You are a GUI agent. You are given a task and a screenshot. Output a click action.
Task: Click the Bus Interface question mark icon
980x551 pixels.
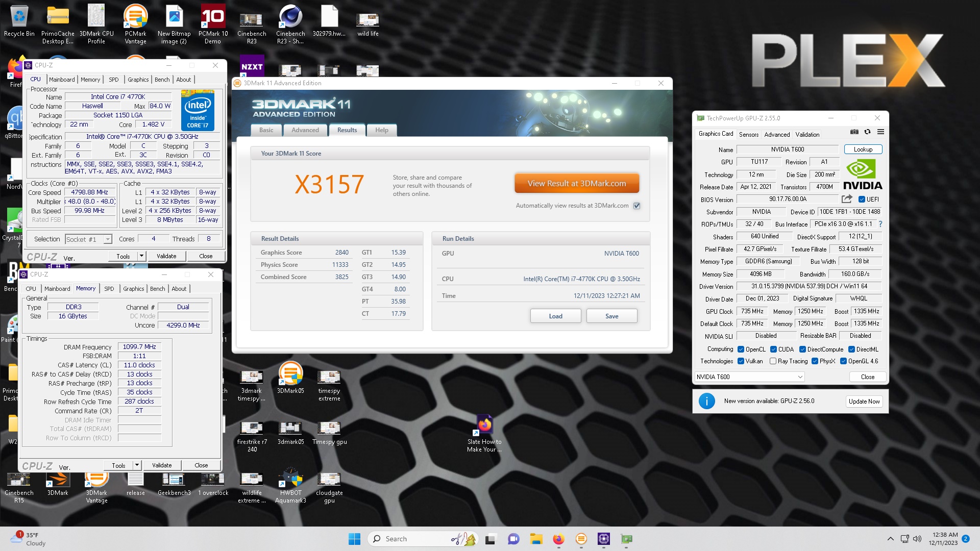880,224
